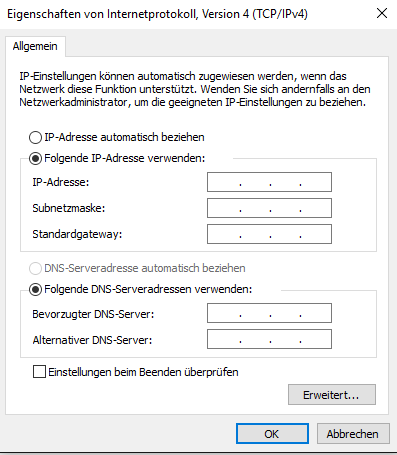Click third octet of Subnetzmaske field
The height and width of the screenshot is (455, 397).
(x=285, y=208)
